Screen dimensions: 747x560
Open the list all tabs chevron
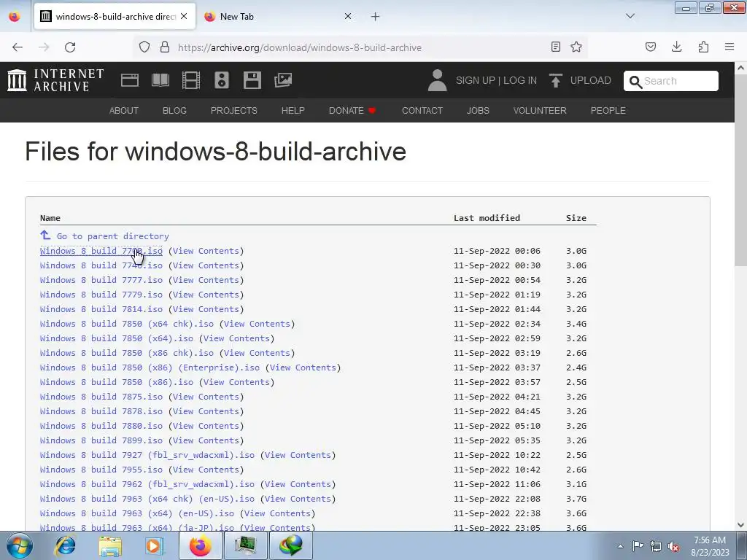click(630, 16)
